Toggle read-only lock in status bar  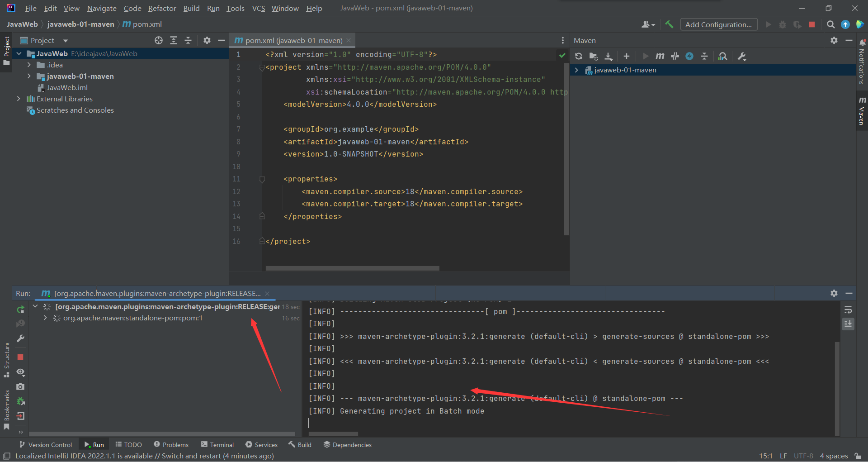pyautogui.click(x=858, y=456)
